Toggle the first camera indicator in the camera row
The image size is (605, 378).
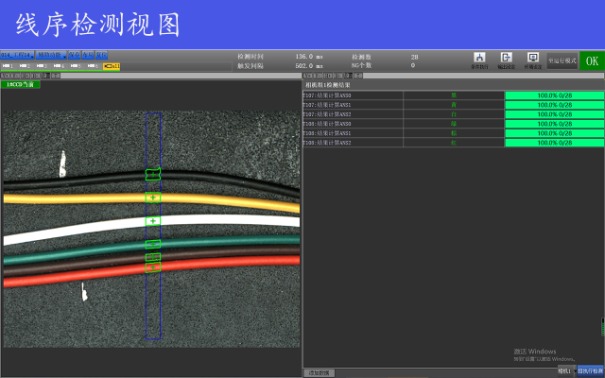[x=8, y=66]
